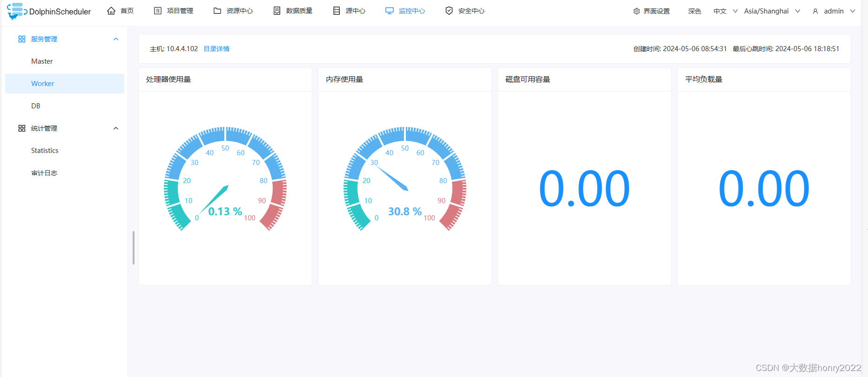Click the sidebar vertical scrollbar handle

134,248
